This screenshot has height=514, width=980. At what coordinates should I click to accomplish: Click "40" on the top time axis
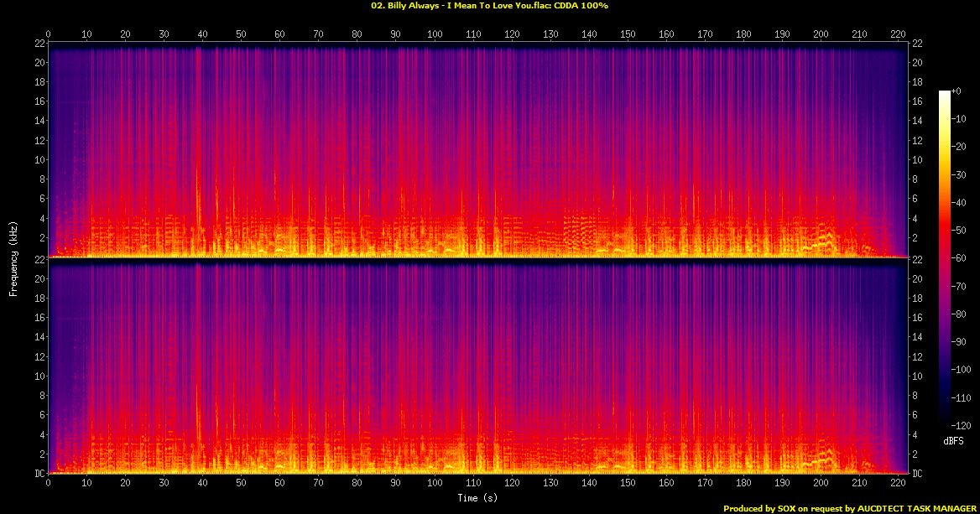[202, 34]
